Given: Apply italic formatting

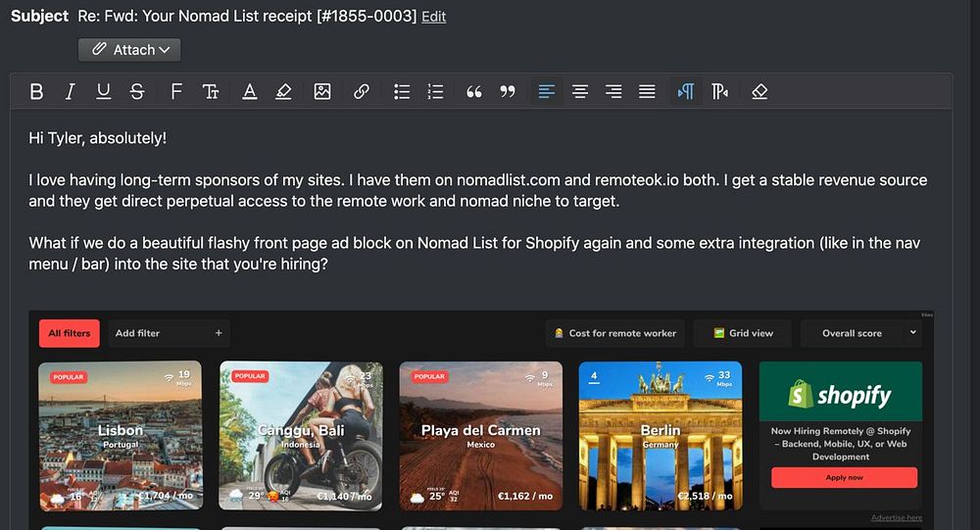Looking at the screenshot, I should pos(70,92).
